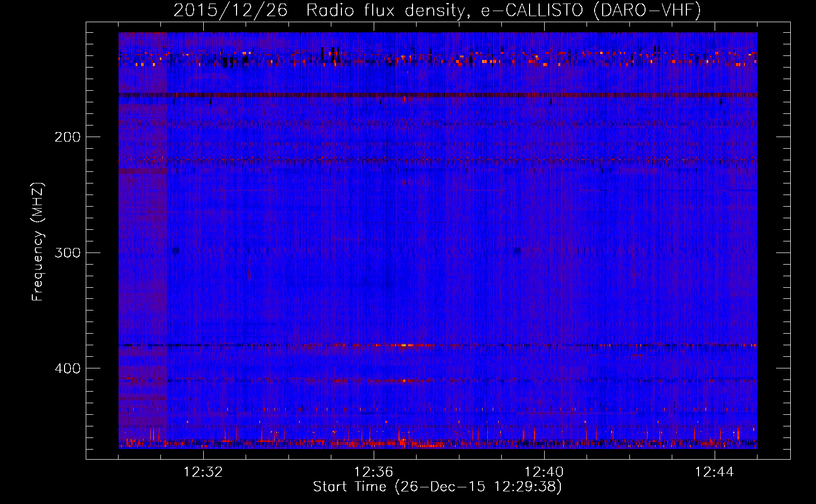816x504 pixels.
Task: Click the 12:44 time tick label
Action: tap(715, 472)
